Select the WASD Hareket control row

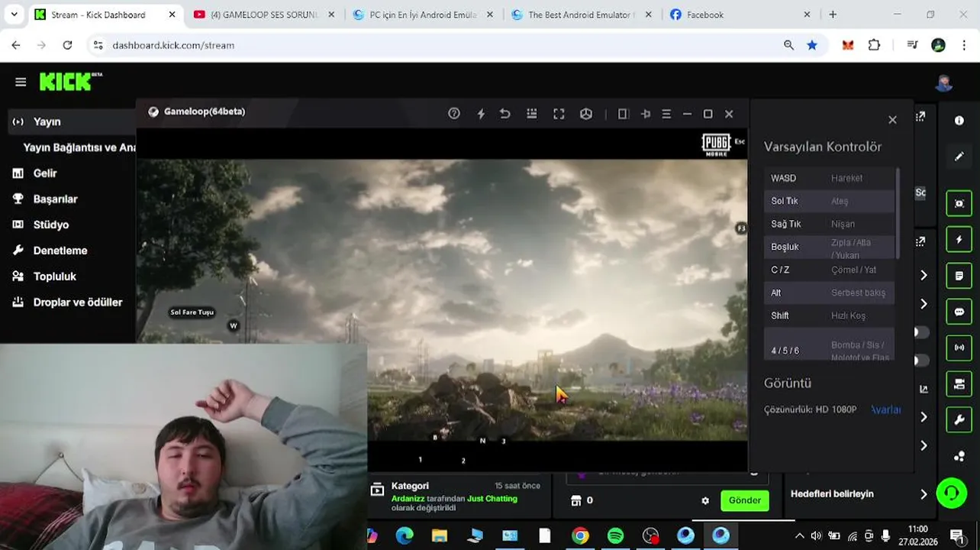(829, 178)
